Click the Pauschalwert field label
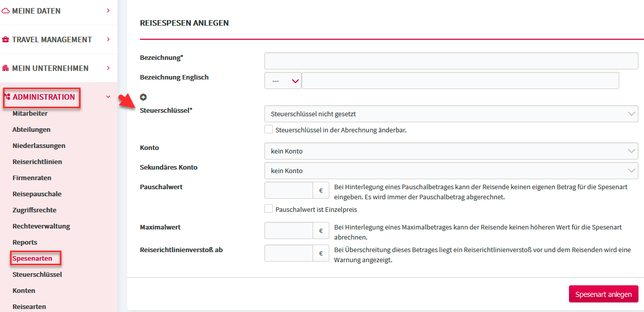The image size is (644, 312). tap(161, 187)
